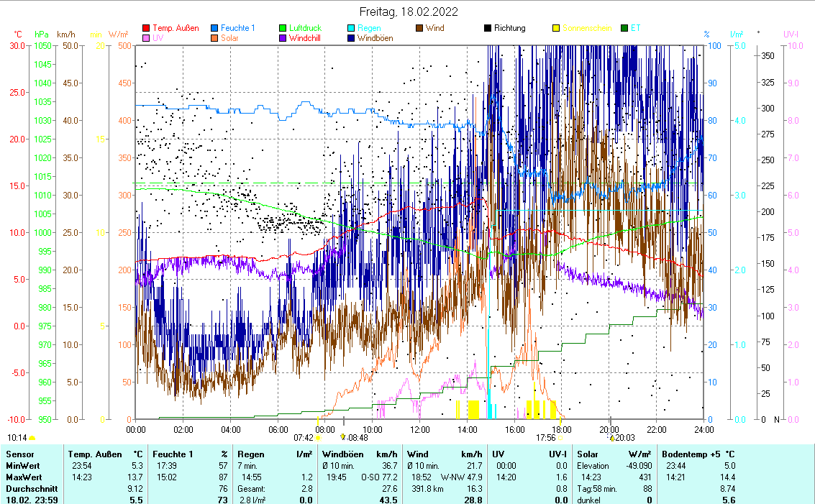Click the dark blue Windböen legend swatch
Screen dimensions: 815x504
351,39
